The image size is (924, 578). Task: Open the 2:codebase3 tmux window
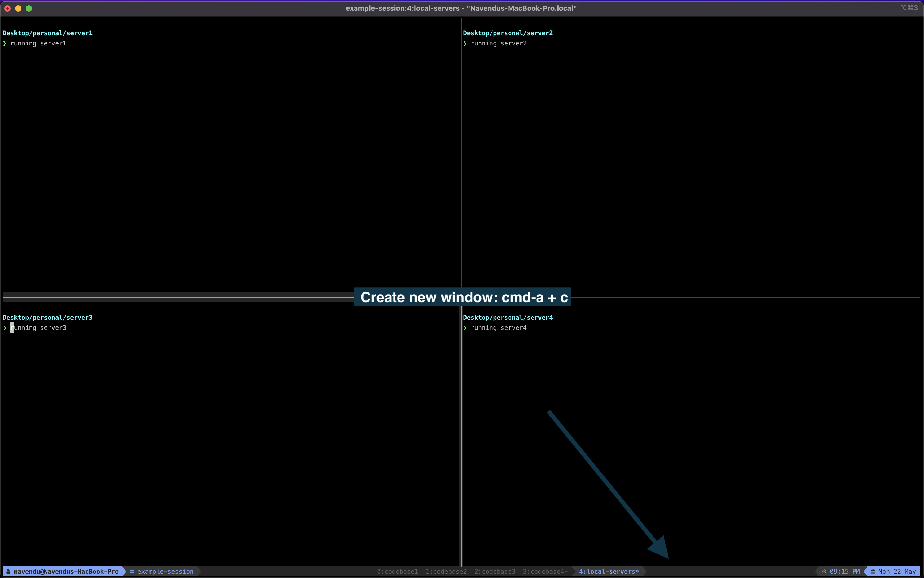point(495,572)
